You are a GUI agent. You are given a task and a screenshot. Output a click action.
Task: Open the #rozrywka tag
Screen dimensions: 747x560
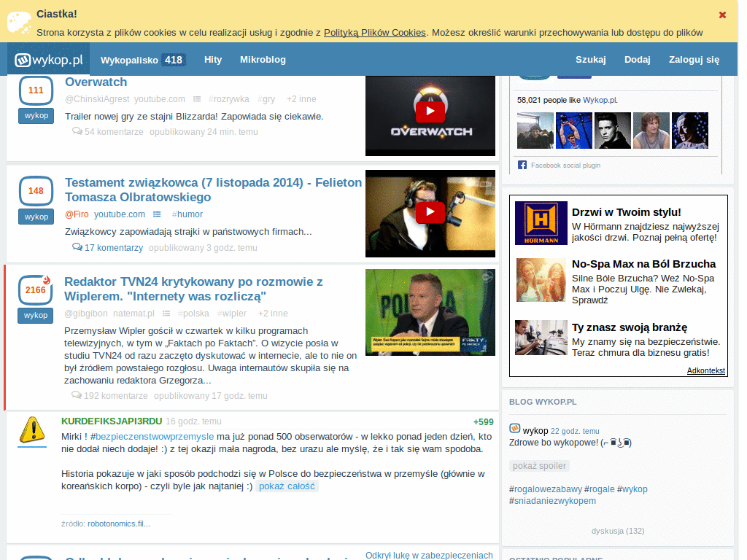click(228, 99)
